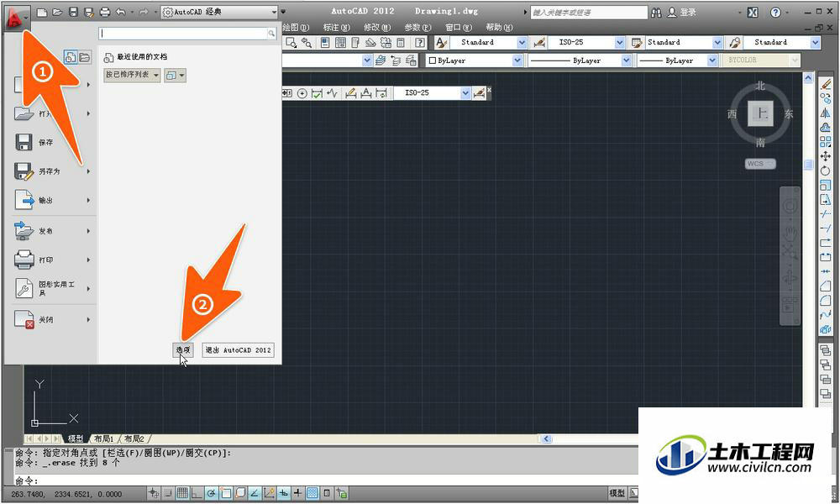Click the Plot printer icon in quick access toolbar
Screen dimensions: 840x504
click(105, 12)
